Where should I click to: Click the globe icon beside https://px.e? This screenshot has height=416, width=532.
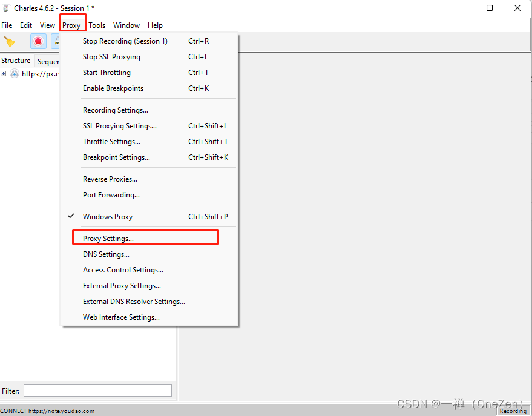point(15,73)
